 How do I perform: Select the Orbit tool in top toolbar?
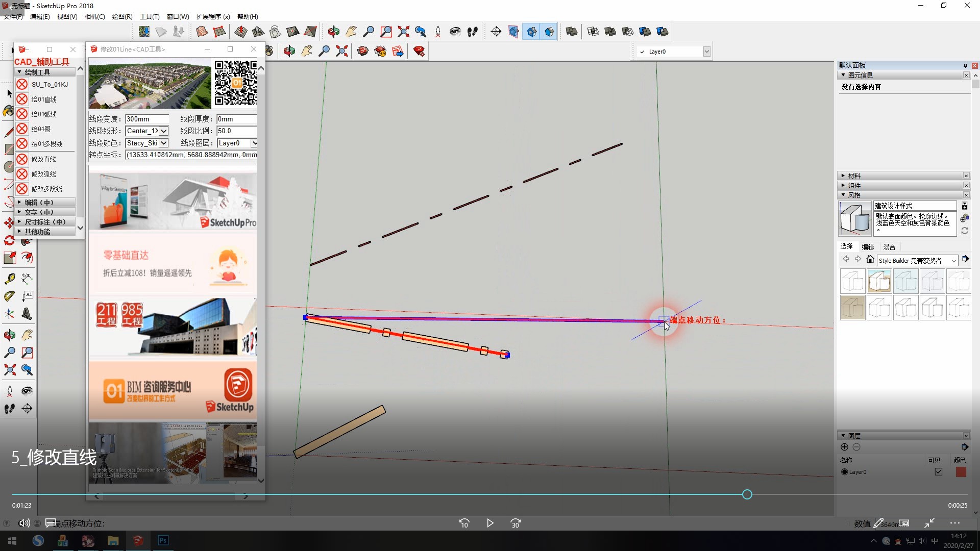click(x=334, y=32)
